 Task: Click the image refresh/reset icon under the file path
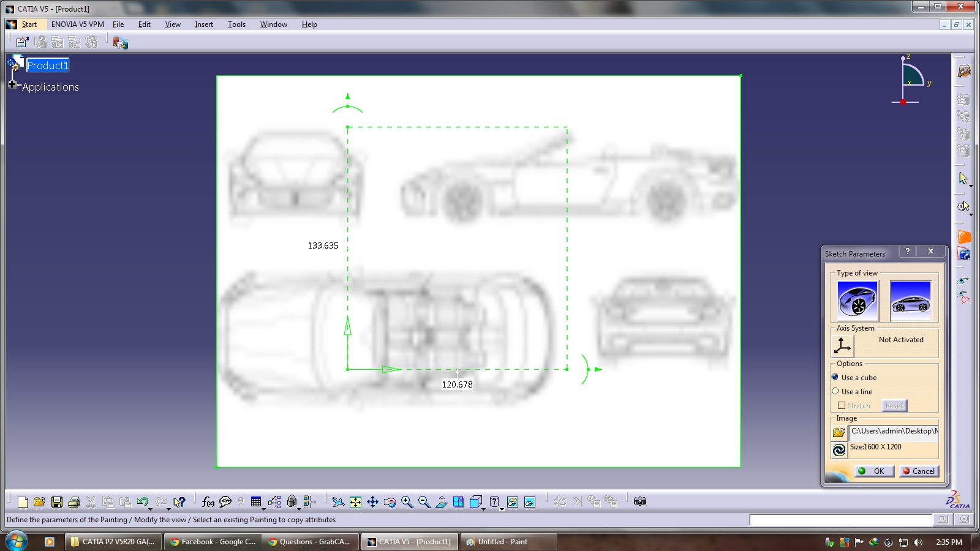click(x=839, y=449)
